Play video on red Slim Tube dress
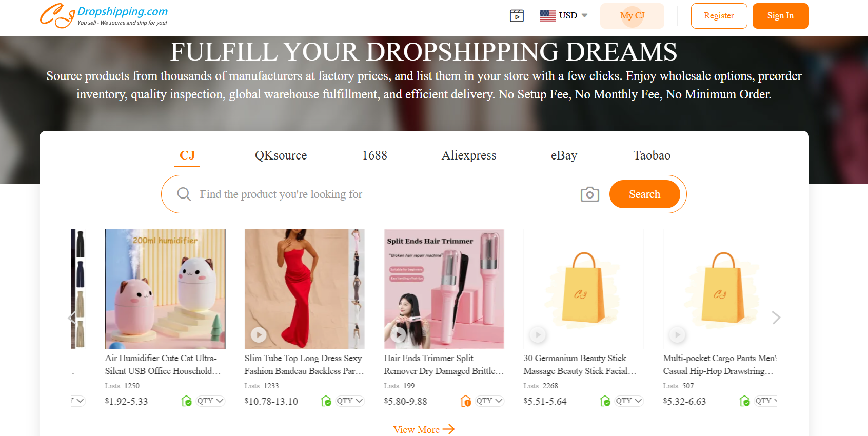Image resolution: width=868 pixels, height=436 pixels. point(259,335)
